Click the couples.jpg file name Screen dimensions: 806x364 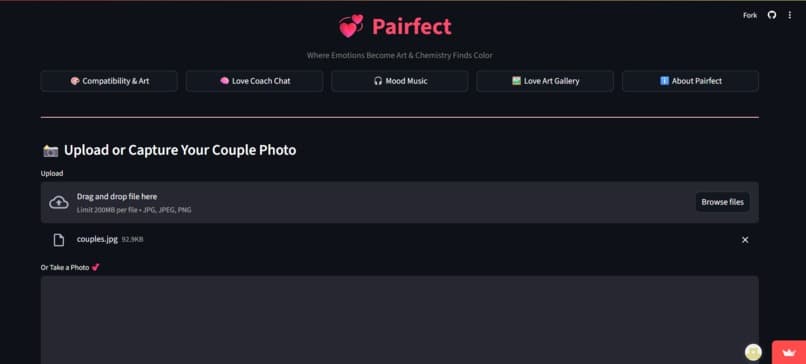(x=97, y=240)
